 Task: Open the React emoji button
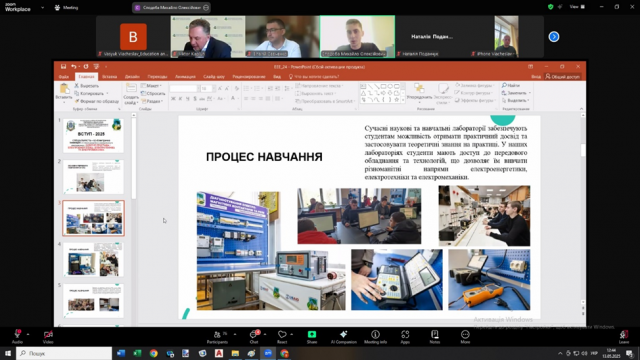point(282,337)
